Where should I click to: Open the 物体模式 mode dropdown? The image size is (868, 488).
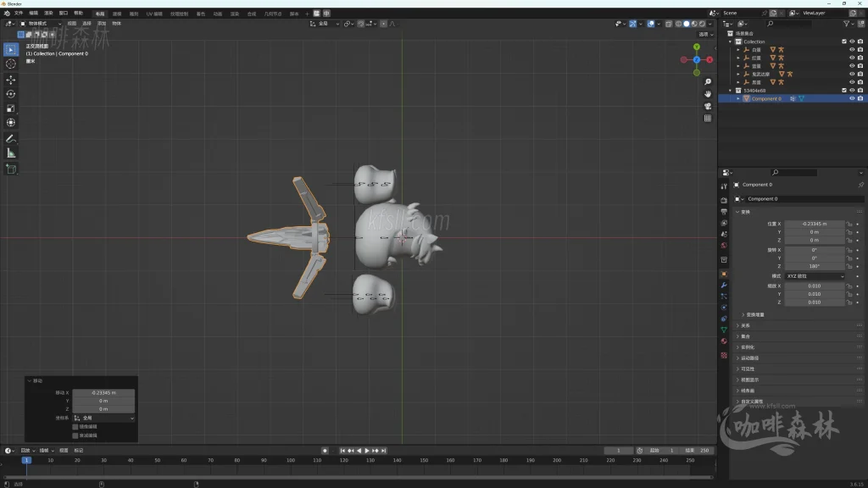pos(39,24)
